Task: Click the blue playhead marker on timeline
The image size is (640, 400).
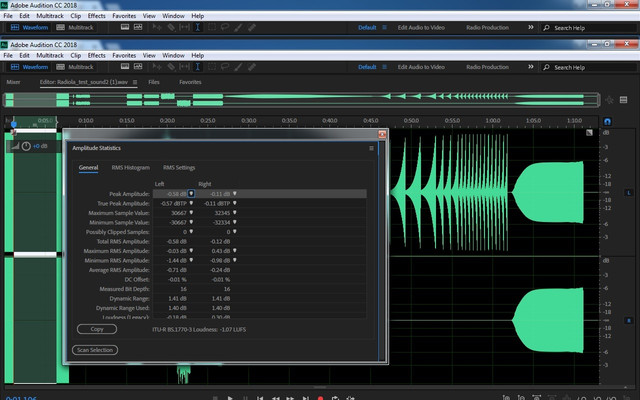Action: (x=14, y=124)
